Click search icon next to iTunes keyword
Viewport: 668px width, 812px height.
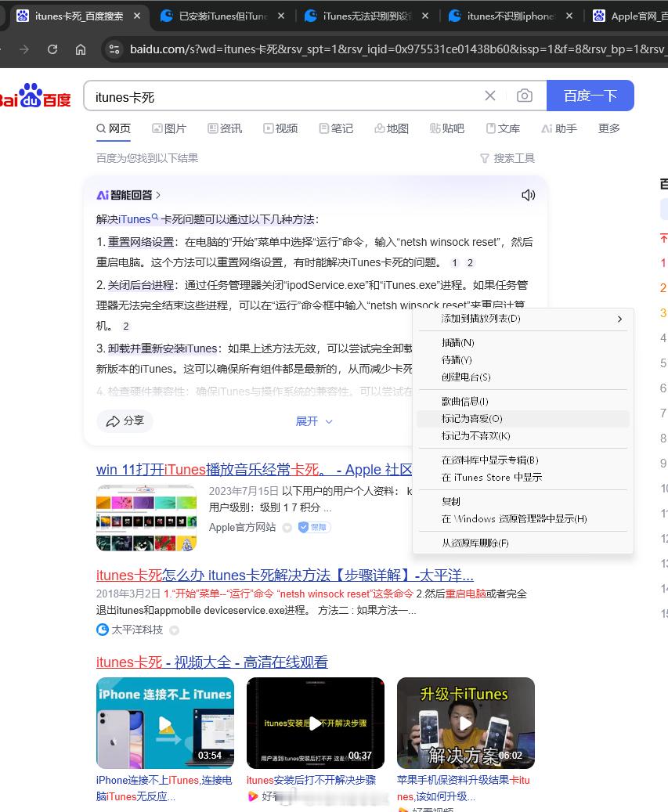(155, 217)
